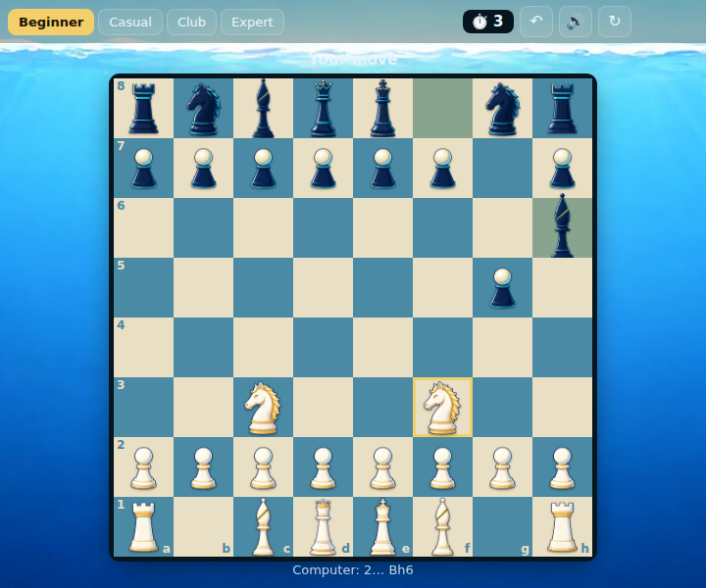Screen dimensions: 706x588
Task: Click the highlighted empty f8 square
Action: 442,108
